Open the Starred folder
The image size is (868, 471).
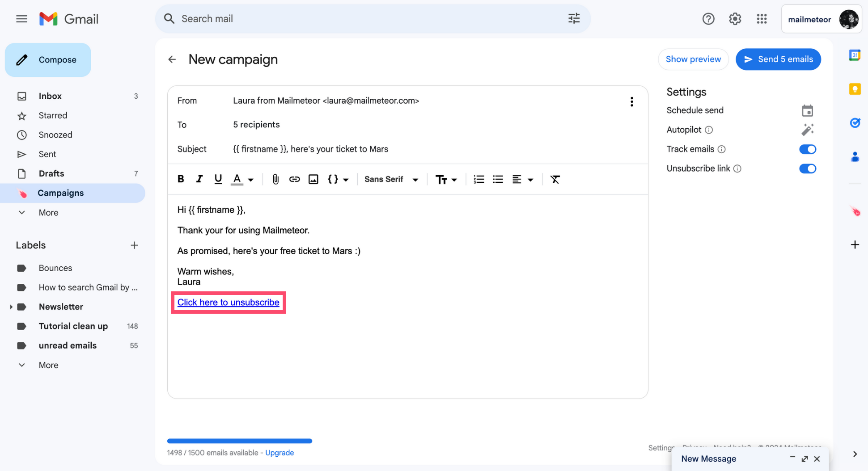coord(72,115)
